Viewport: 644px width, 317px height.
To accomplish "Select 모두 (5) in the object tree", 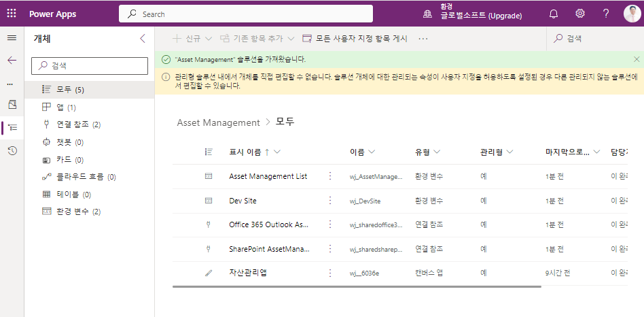I will 89,90.
